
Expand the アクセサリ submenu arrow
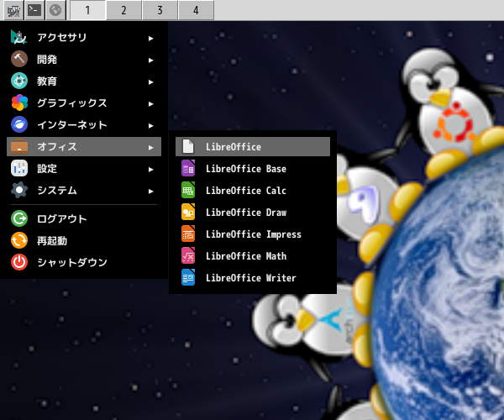(150, 39)
